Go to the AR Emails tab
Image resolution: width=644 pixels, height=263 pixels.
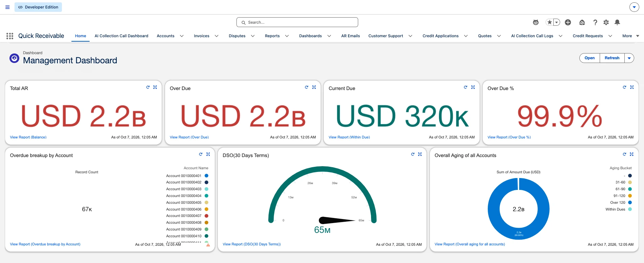[x=350, y=36]
